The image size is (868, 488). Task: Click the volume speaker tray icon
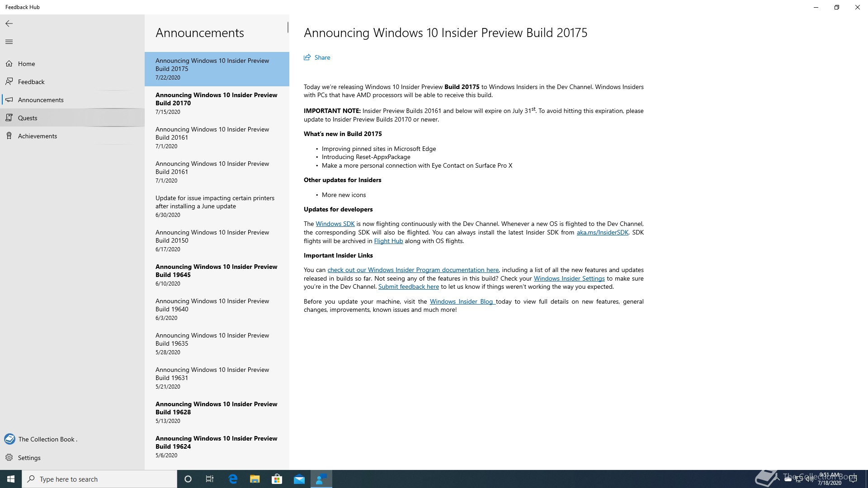point(809,479)
